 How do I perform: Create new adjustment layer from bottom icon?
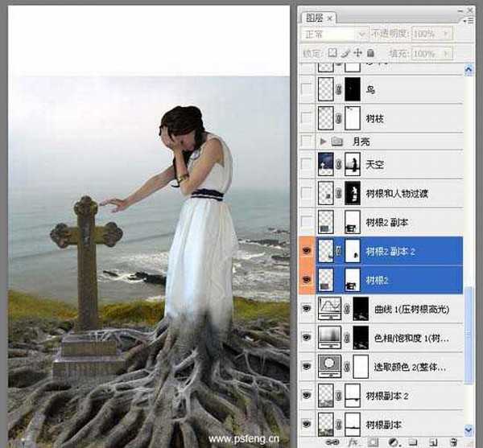click(391, 442)
